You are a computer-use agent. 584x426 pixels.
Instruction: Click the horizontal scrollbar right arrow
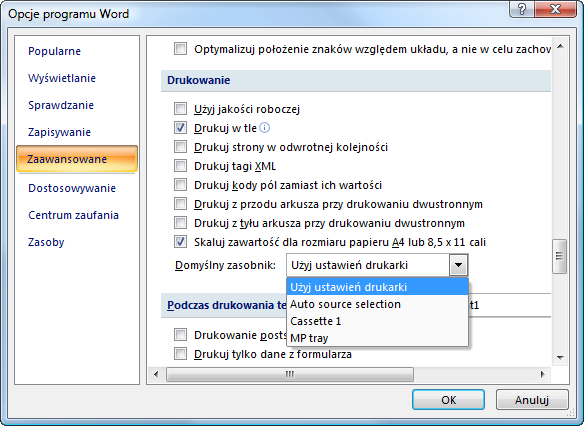point(543,374)
